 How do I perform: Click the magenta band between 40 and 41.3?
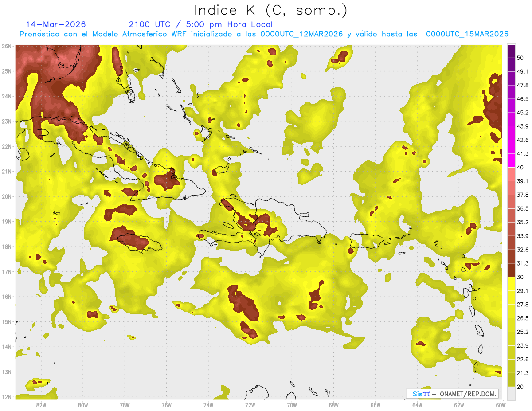click(511, 160)
